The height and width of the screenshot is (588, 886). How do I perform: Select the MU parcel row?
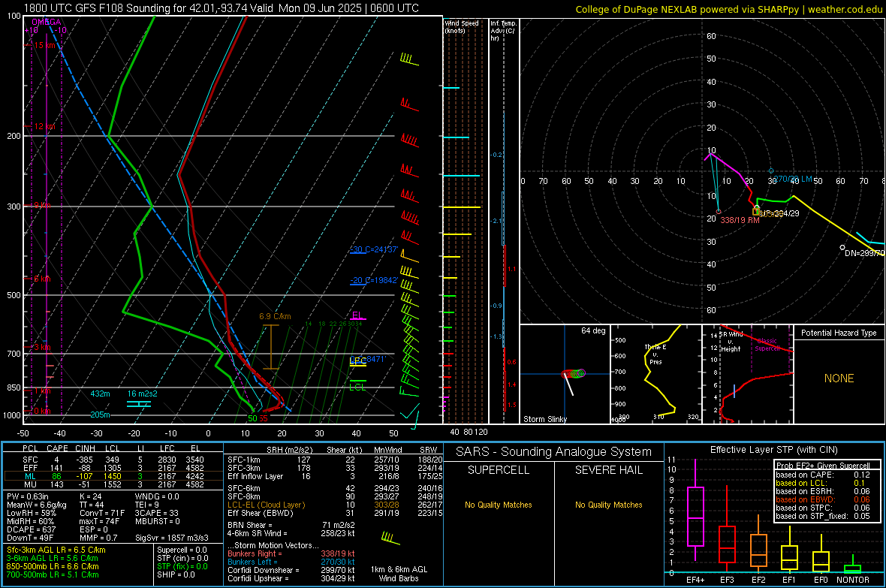[x=113, y=484]
